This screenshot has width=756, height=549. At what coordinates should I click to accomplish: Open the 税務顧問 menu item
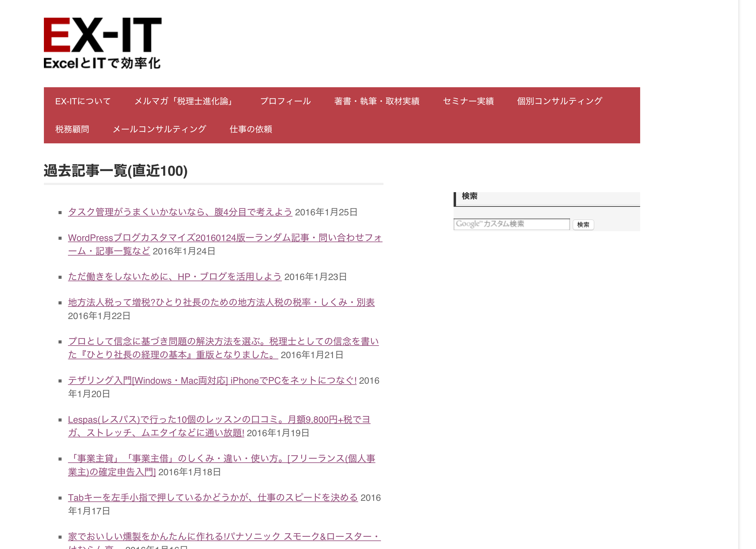tap(72, 129)
